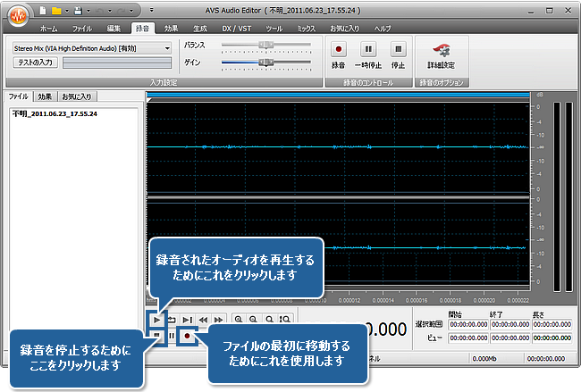Click timeline ruler mark 0.000014
Viewport: 581px width, 392px height.
point(383,301)
